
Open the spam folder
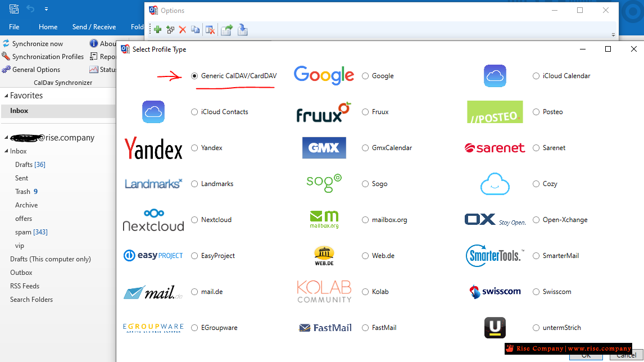point(23,232)
